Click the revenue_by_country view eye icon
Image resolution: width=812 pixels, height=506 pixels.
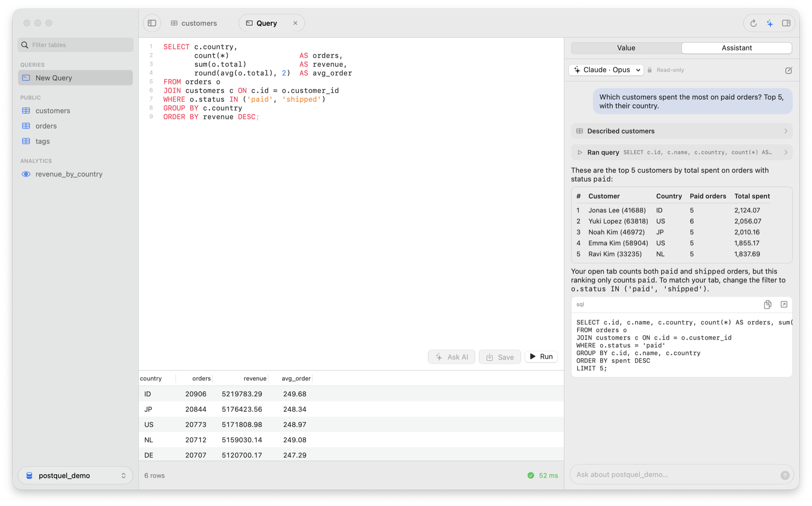[26, 174]
